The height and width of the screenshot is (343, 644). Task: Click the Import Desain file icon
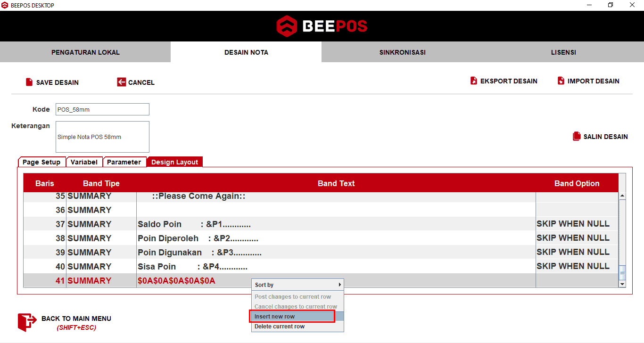[561, 81]
